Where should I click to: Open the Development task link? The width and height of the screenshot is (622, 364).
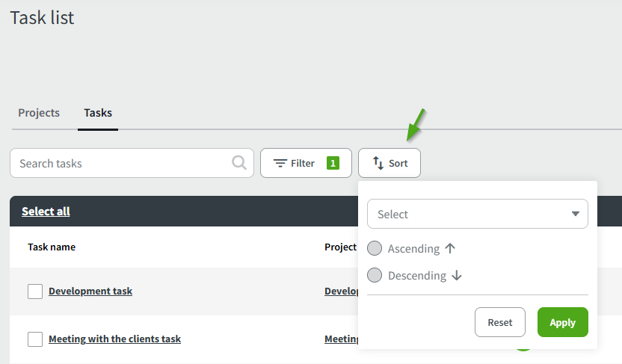click(90, 291)
